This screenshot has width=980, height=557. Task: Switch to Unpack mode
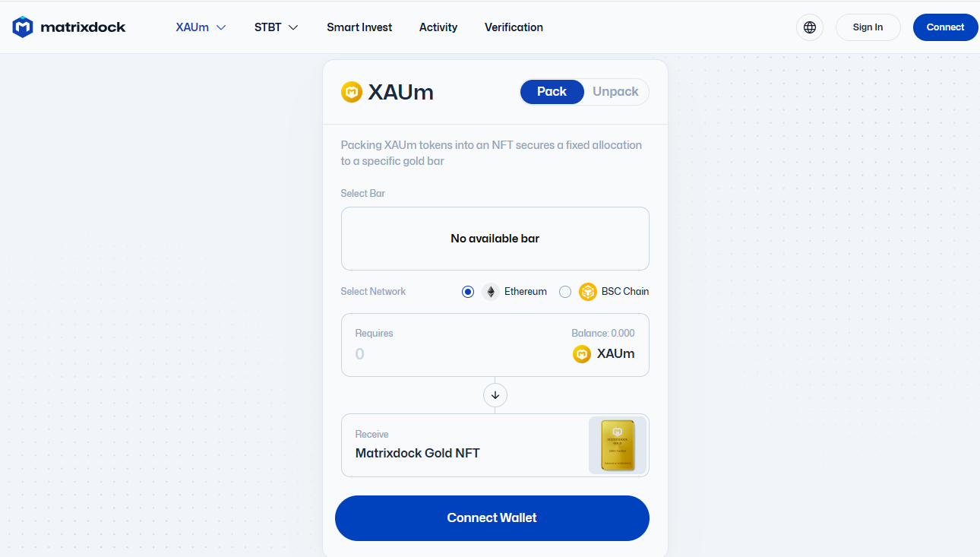[x=615, y=92]
